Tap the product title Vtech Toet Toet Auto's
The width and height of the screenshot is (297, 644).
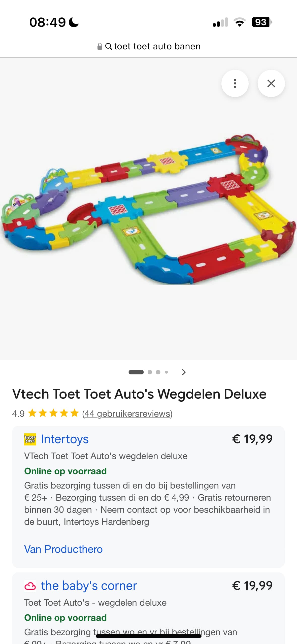point(139,394)
